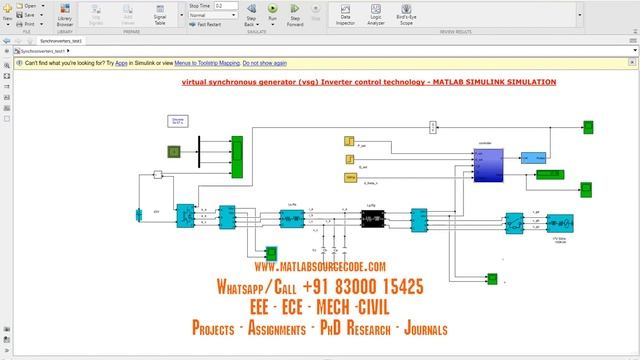
Task: Open the Logic Analyzer
Action: click(376, 15)
